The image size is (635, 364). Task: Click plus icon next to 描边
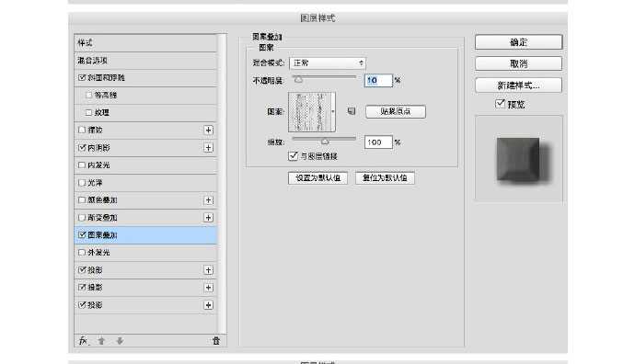[x=208, y=130]
